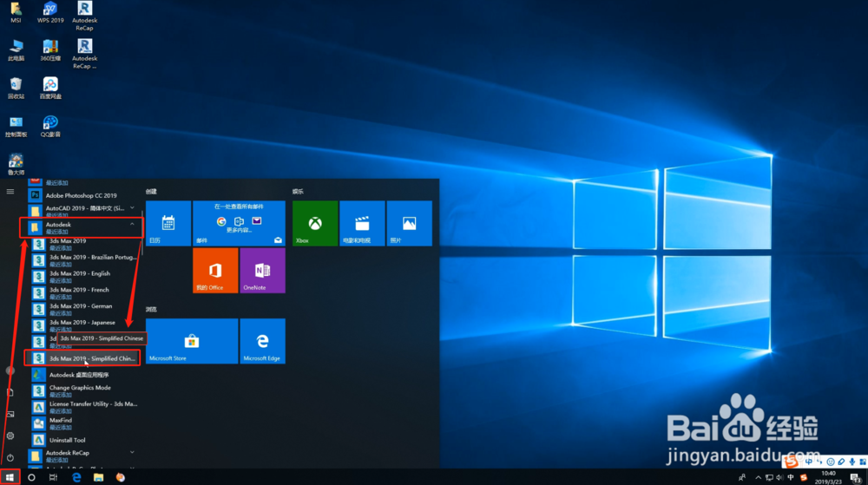Open the Mail (邮件) tile
The width and height of the screenshot is (868, 485).
tap(240, 224)
